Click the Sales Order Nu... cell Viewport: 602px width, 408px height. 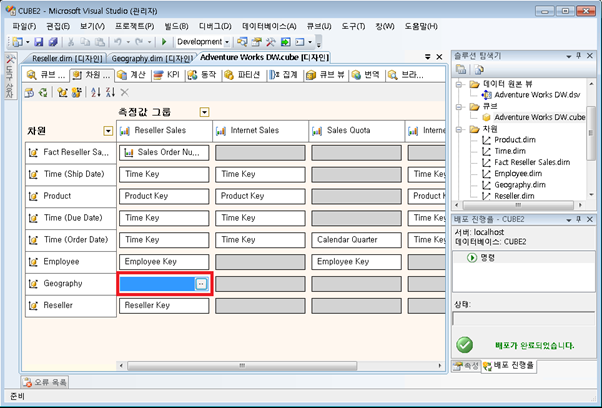coord(164,152)
